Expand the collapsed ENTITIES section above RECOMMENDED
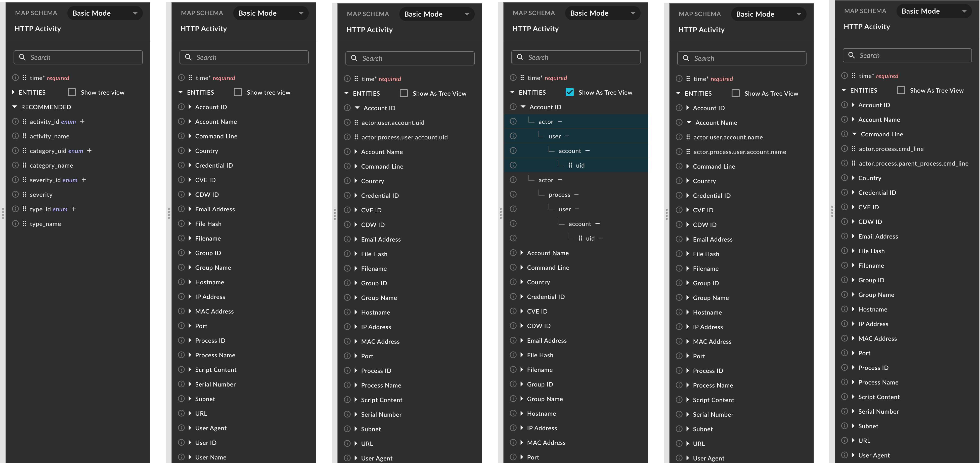This screenshot has width=980, height=463. tap(13, 92)
